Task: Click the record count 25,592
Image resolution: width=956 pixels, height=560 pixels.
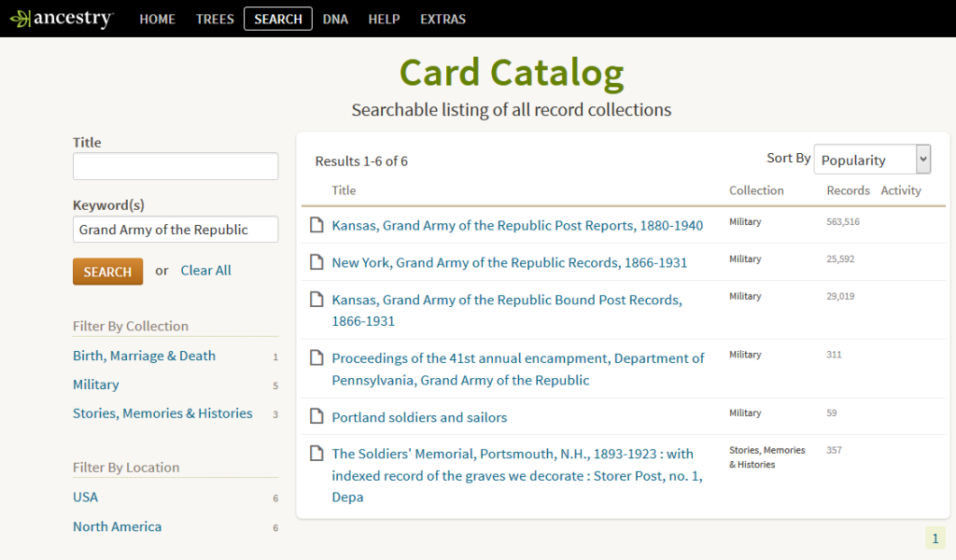Action: click(x=841, y=259)
